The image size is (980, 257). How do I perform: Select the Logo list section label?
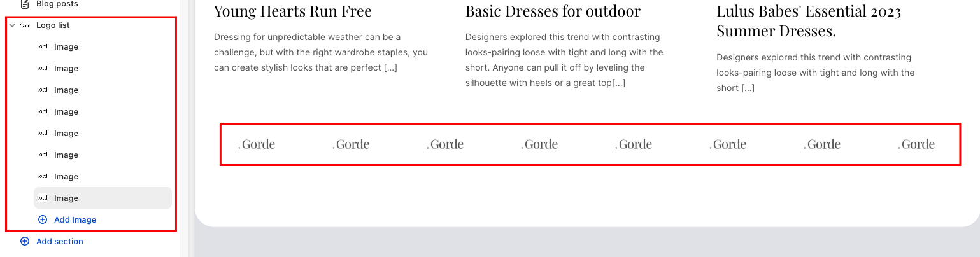click(x=53, y=25)
